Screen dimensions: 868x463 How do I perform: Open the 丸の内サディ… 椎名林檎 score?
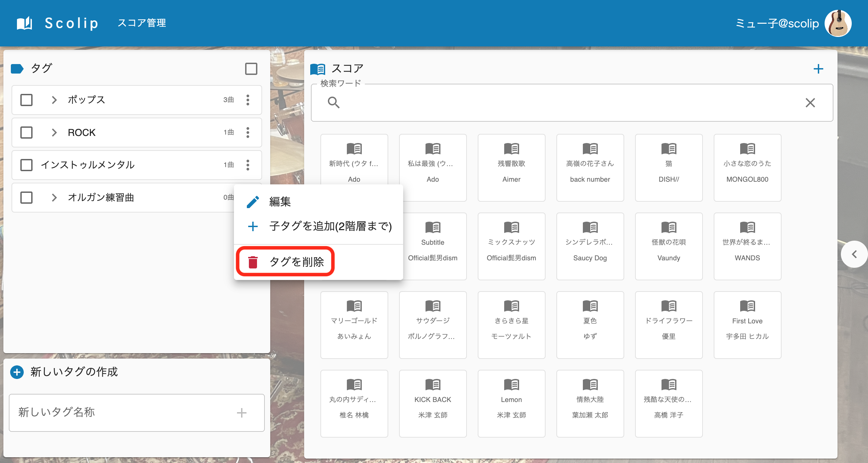[x=354, y=403]
